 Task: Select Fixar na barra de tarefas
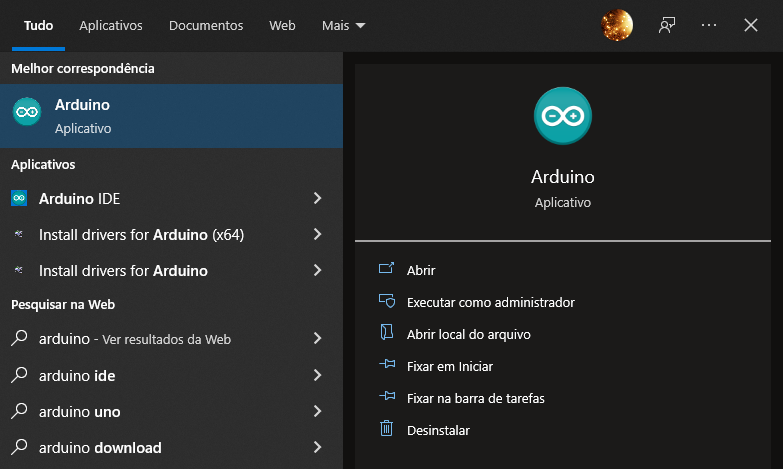(x=475, y=398)
